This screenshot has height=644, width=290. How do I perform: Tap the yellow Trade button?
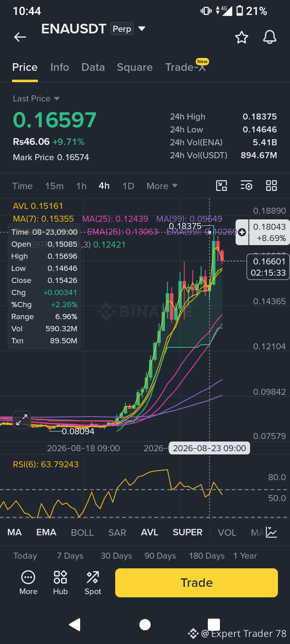point(197,583)
